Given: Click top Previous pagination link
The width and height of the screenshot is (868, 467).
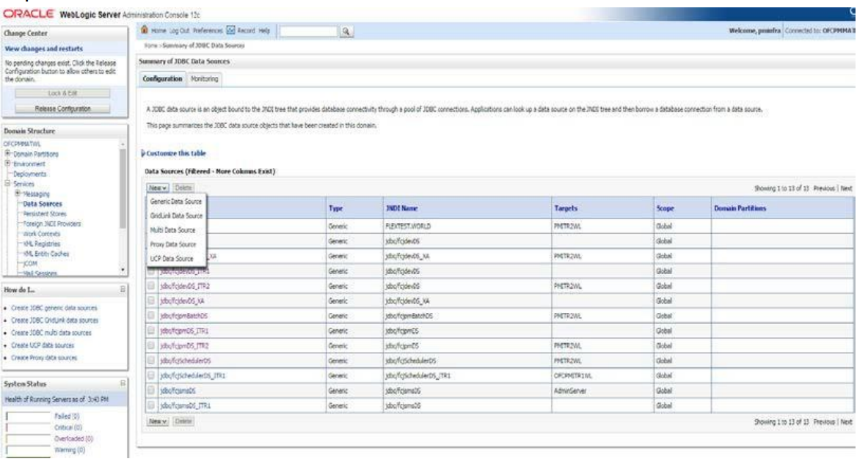Looking at the screenshot, I should tap(824, 188).
